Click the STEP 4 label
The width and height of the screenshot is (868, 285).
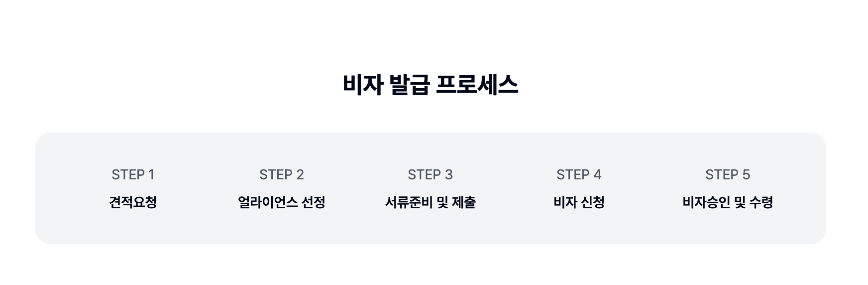click(579, 175)
